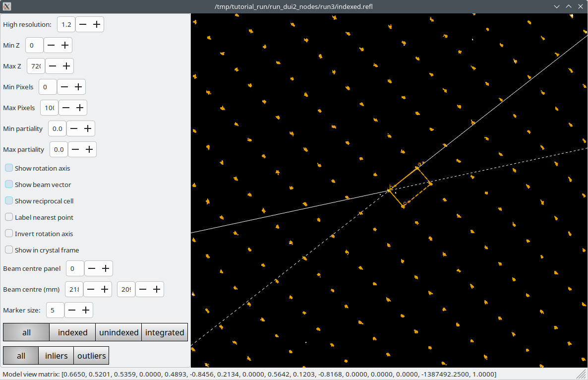Maximize the indexed.refl viewer window

(569, 6)
